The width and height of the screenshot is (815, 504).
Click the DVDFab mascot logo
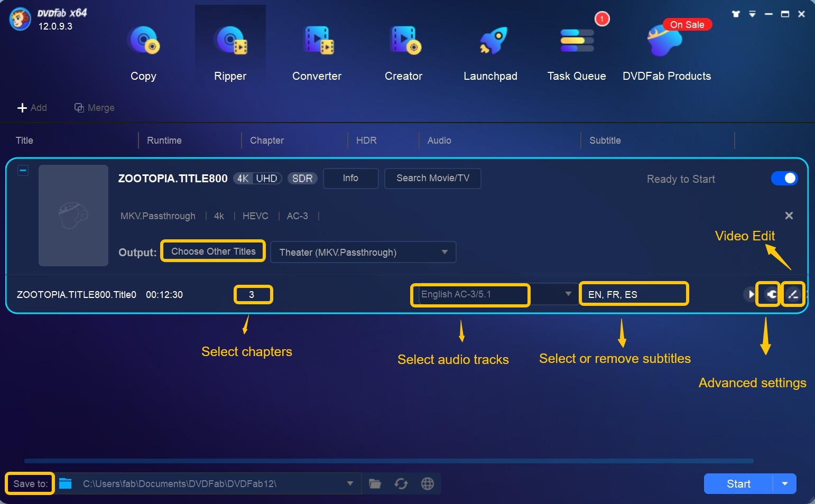pos(21,19)
